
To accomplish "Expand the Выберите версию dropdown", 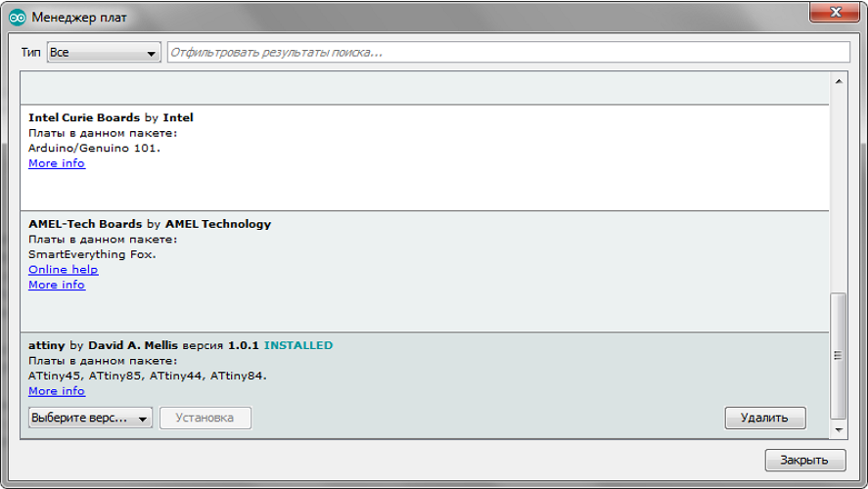I will [x=90, y=418].
